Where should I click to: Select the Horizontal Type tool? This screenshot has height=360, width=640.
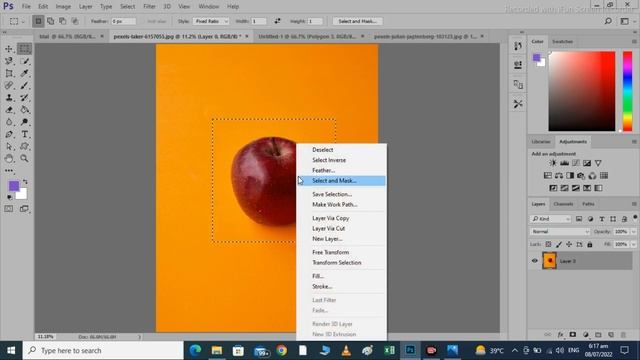pyautogui.click(x=24, y=134)
